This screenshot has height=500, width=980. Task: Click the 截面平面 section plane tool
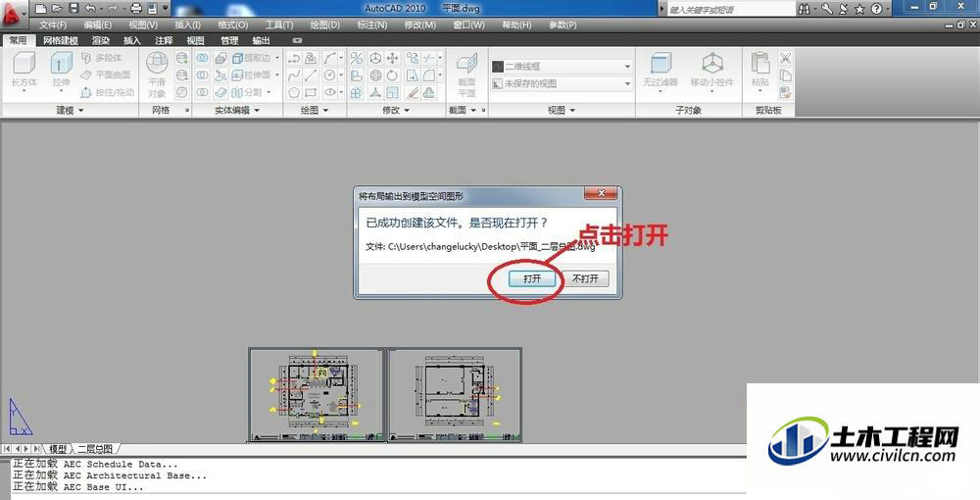click(466, 75)
